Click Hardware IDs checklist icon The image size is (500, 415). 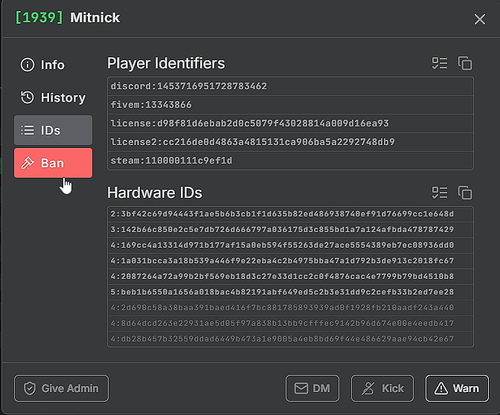440,193
